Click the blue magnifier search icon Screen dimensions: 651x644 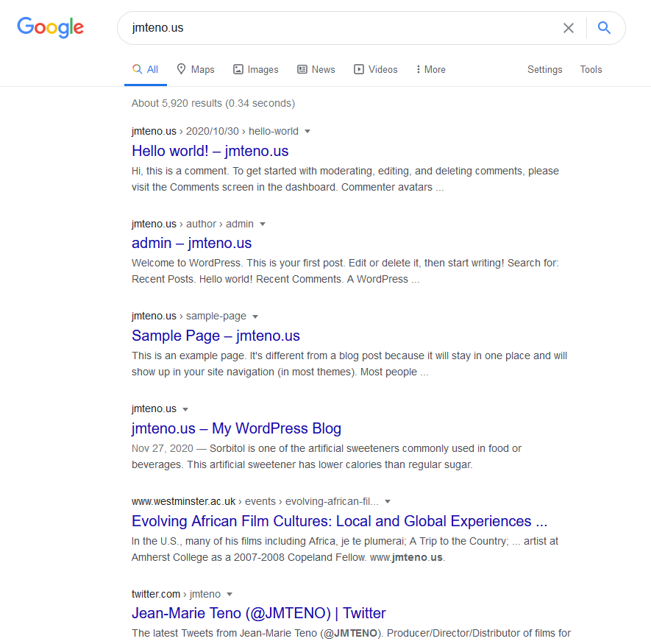[x=604, y=28]
